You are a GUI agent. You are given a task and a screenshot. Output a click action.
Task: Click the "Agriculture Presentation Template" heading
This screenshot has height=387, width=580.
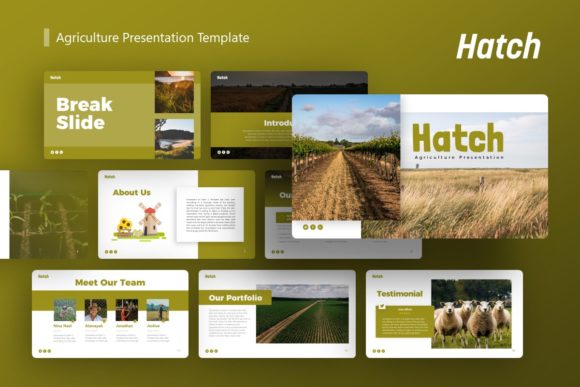click(152, 38)
